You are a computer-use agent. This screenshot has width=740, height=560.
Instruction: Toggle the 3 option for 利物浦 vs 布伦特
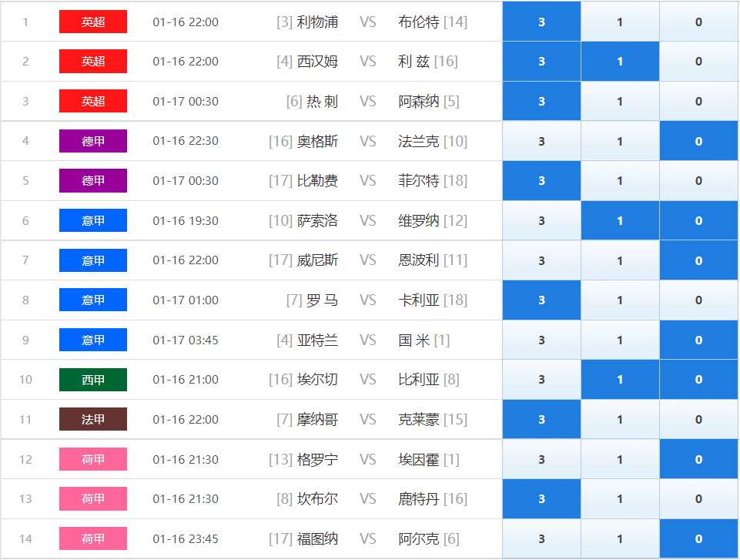[x=541, y=22]
